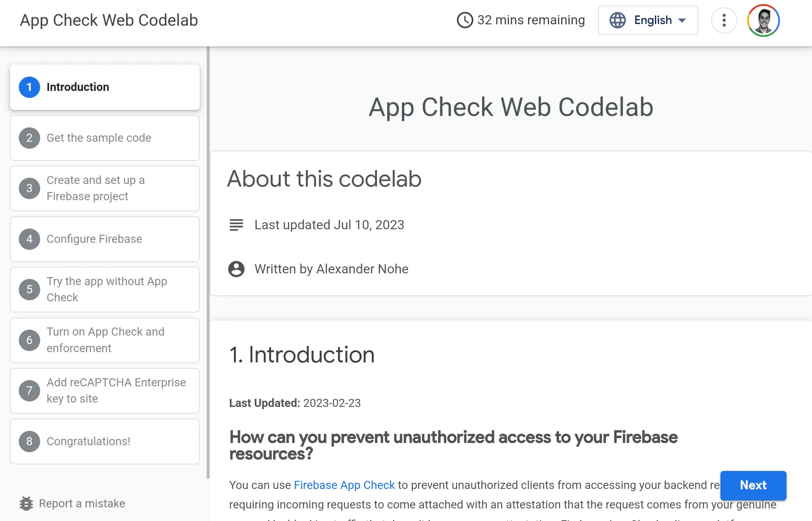Click the three-dot more options icon

coord(724,21)
